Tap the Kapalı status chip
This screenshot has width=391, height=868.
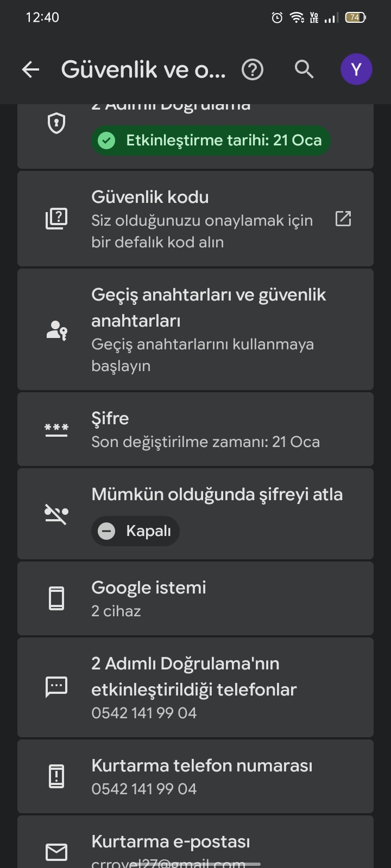pos(135,531)
